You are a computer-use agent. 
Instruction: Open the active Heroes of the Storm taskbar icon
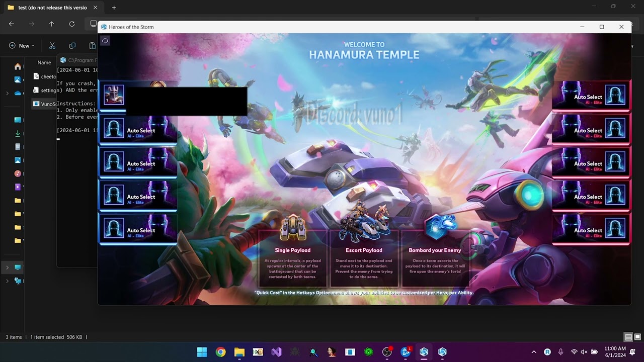[424, 352]
